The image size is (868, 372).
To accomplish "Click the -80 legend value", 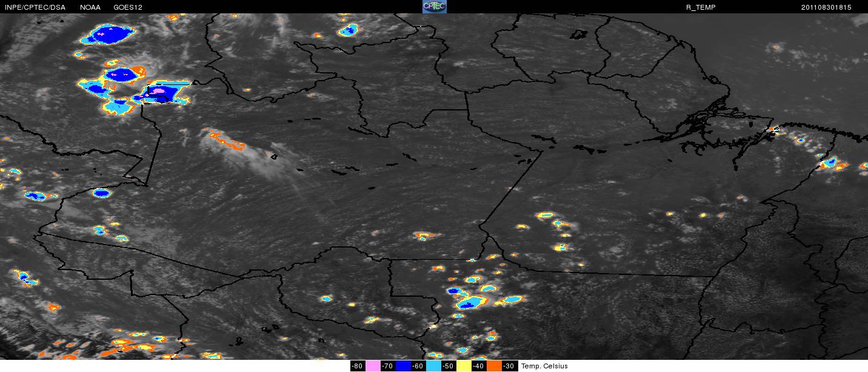I will 357,366.
